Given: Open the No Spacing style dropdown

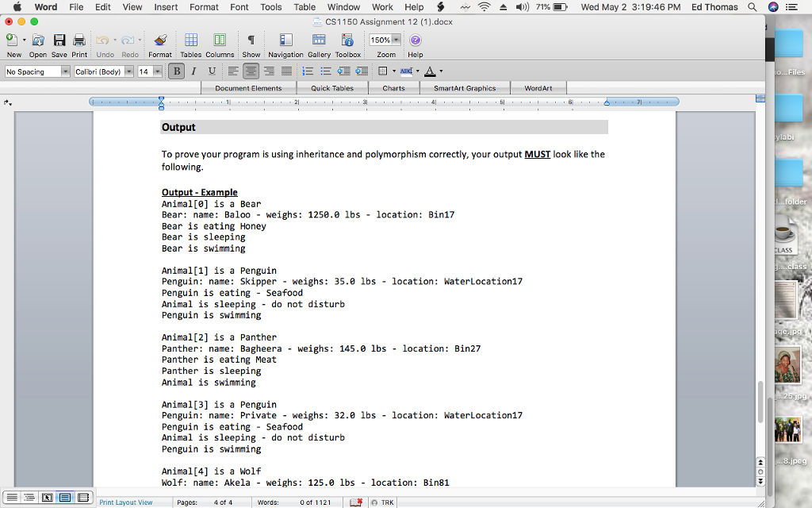Looking at the screenshot, I should 67,71.
